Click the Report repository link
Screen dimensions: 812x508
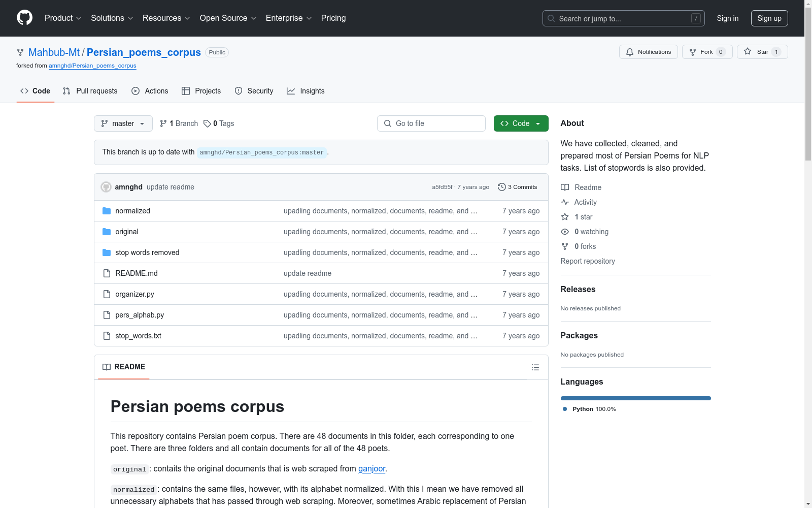(x=588, y=261)
